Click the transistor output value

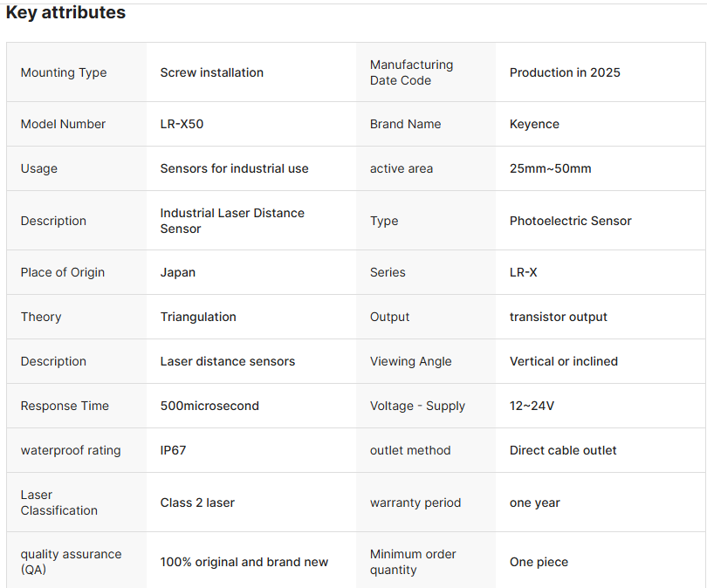558,317
